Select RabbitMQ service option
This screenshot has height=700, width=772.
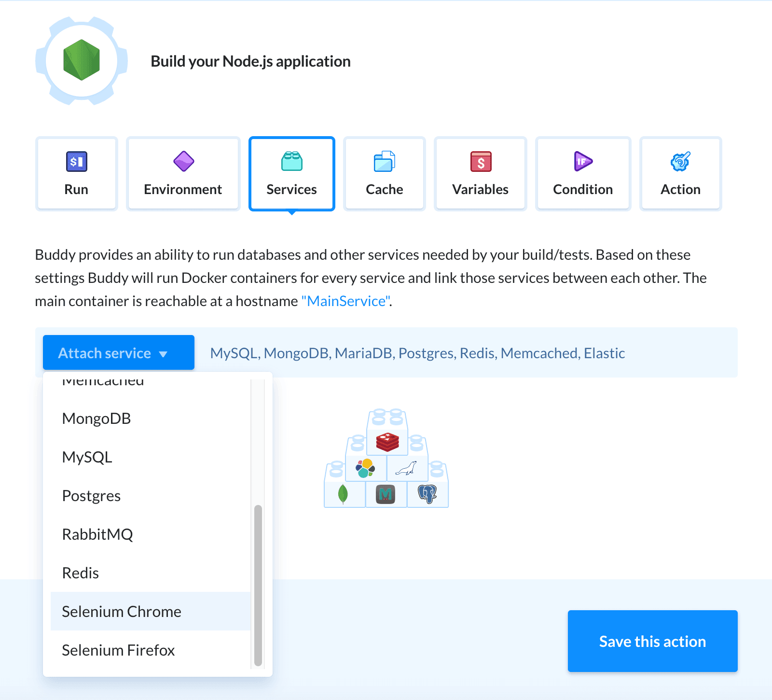click(151, 534)
